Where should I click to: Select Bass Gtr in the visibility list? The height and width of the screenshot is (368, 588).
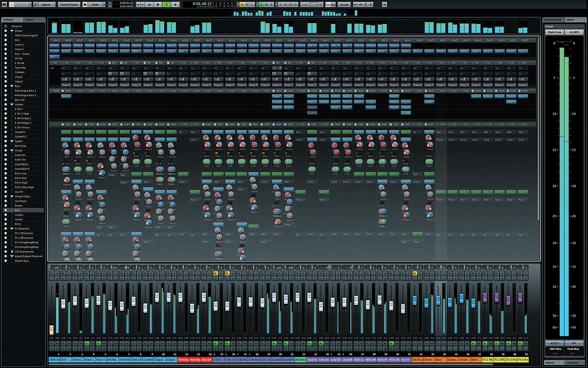(20, 100)
